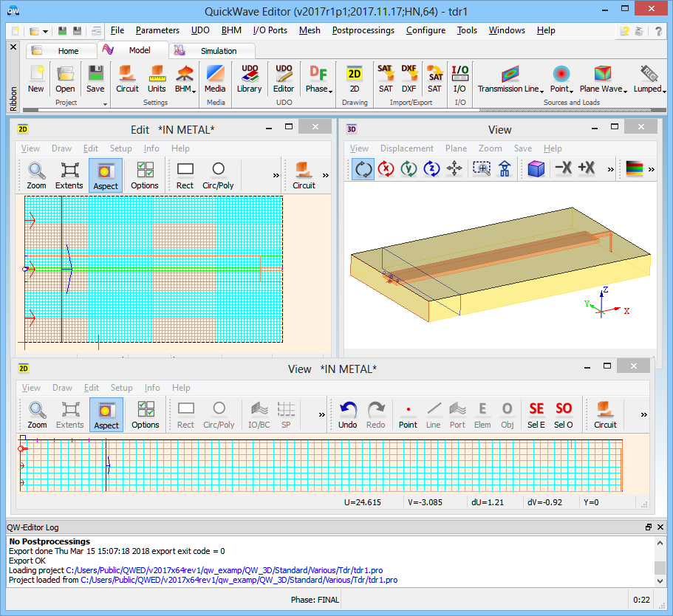Screen dimensions: 673x616
Task: Select the Transmission Line source icon
Action: click(x=510, y=78)
